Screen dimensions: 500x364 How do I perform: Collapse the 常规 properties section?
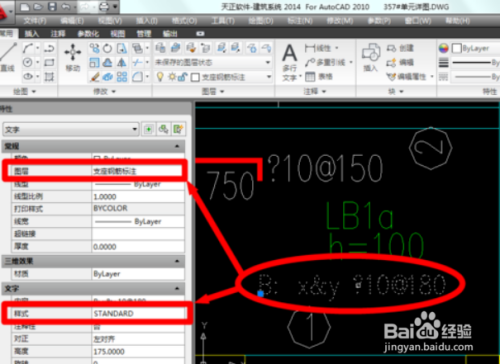click(177, 146)
